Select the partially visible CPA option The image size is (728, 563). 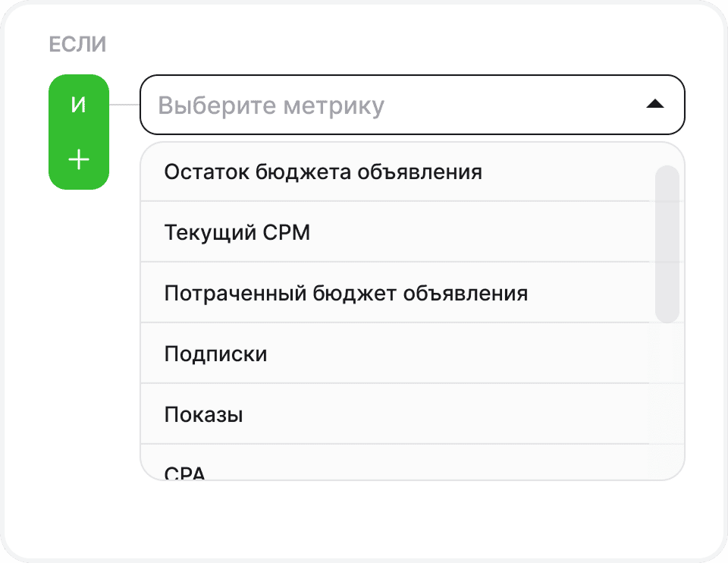coord(185,472)
